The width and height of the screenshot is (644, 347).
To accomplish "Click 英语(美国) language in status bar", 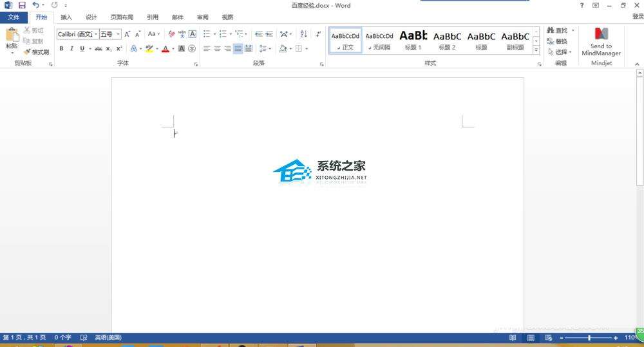I will [x=108, y=337].
